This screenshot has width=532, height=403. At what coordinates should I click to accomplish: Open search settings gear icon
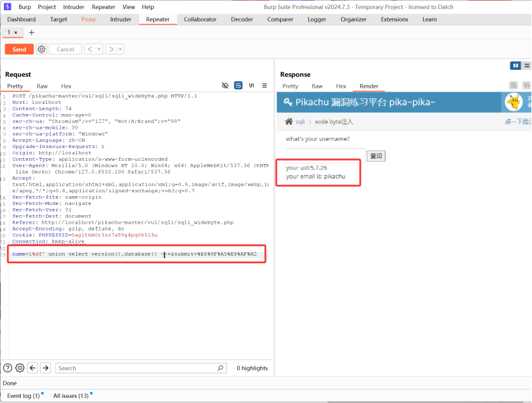20,368
